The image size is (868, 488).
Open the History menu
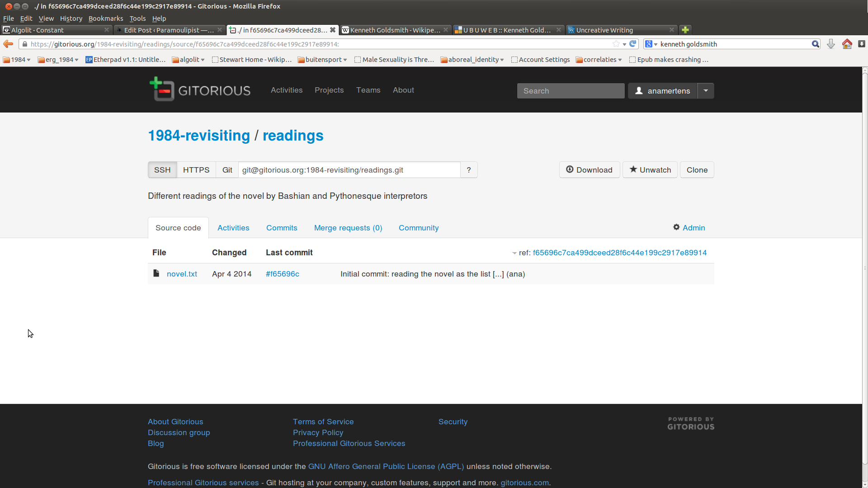(71, 19)
